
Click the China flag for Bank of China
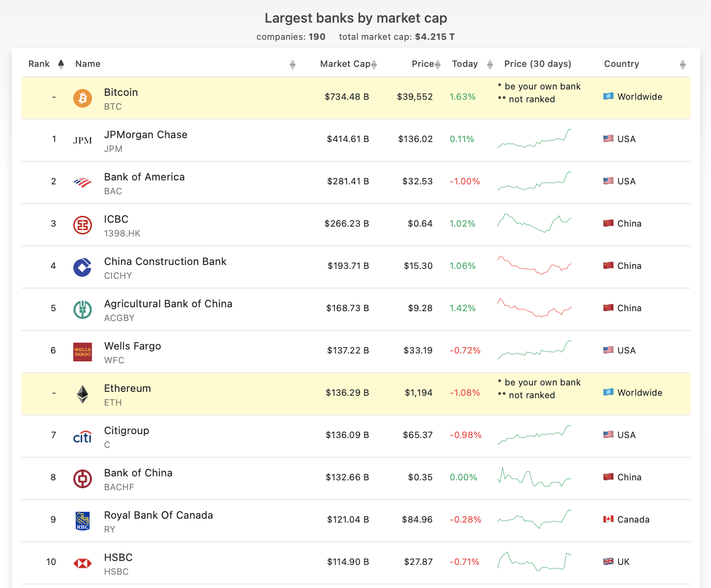(609, 477)
